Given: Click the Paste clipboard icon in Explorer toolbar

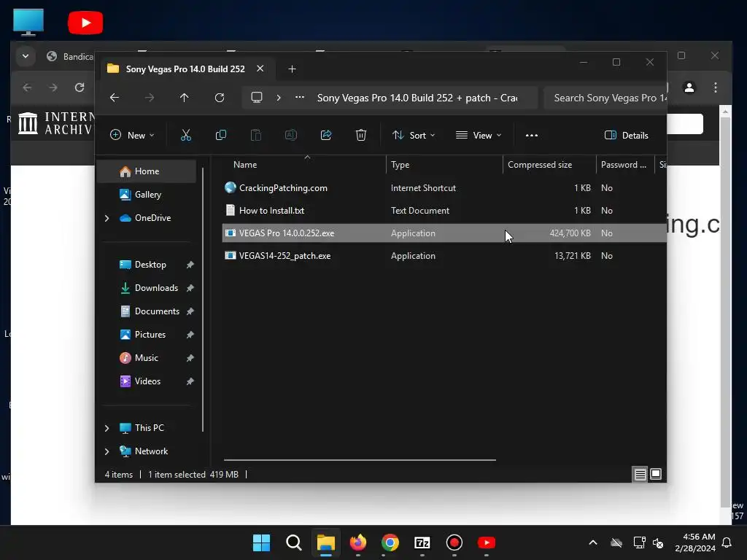Looking at the screenshot, I should (256, 135).
